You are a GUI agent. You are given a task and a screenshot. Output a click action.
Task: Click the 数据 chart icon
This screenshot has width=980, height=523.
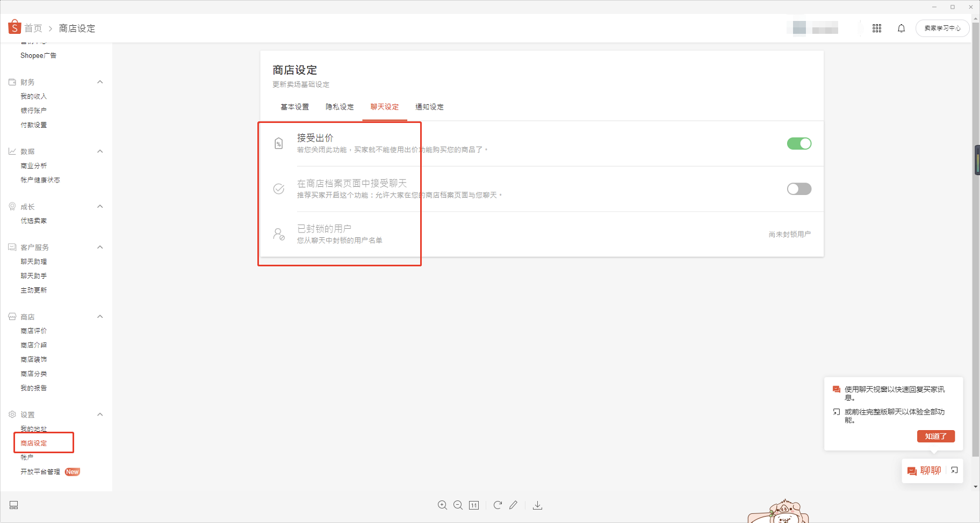coord(12,151)
